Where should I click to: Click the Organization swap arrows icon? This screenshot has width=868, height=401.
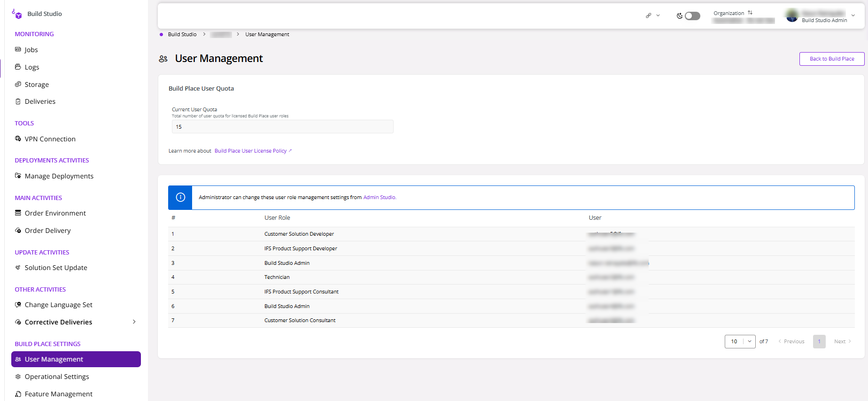point(750,13)
